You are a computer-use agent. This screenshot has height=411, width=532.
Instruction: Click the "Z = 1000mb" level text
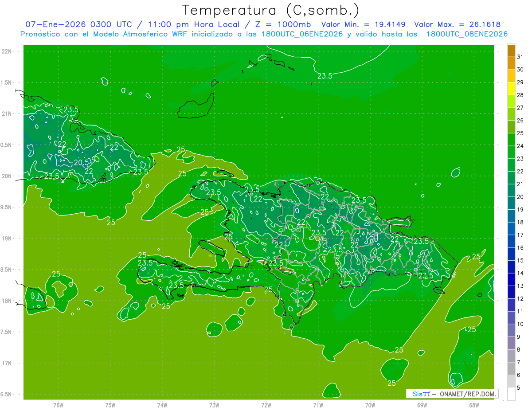pyautogui.click(x=283, y=24)
